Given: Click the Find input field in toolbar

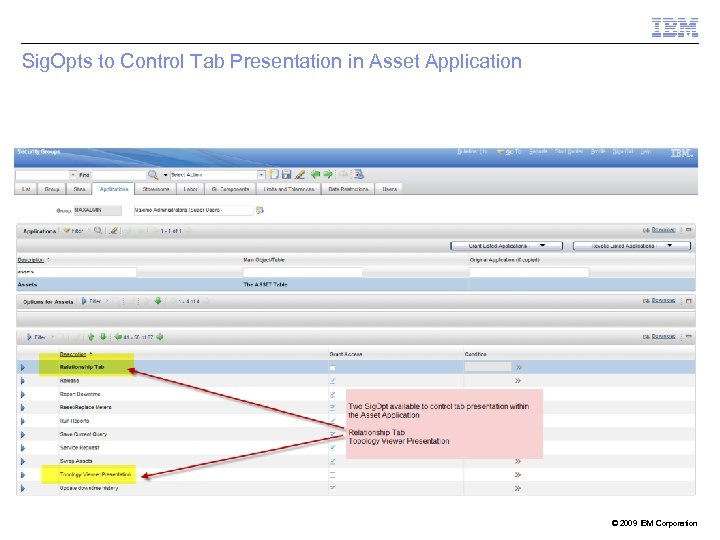Looking at the screenshot, I should (119, 175).
